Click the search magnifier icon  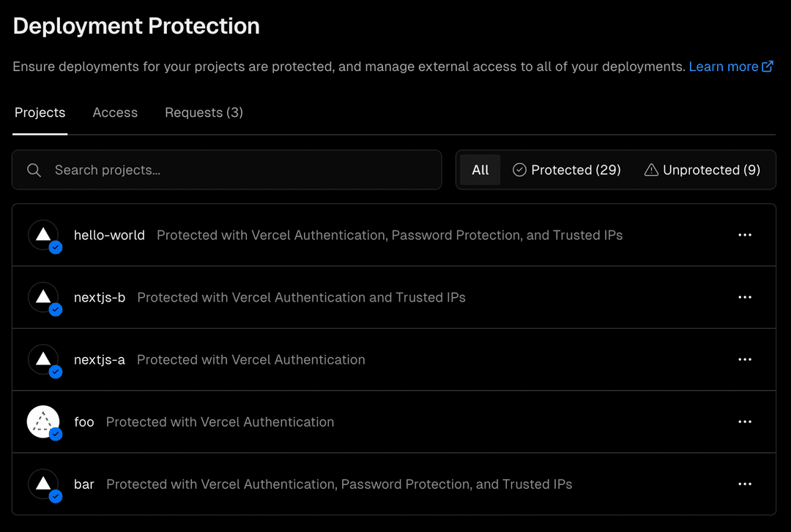coord(34,170)
